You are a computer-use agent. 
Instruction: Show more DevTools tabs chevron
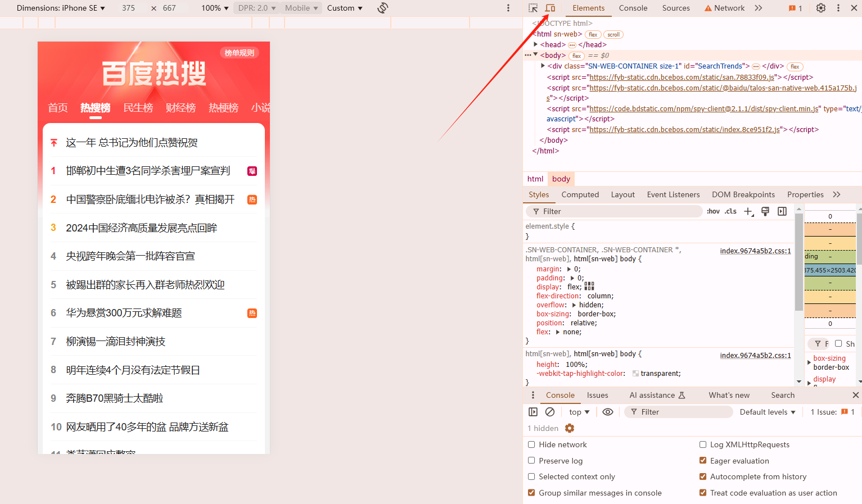(x=759, y=8)
